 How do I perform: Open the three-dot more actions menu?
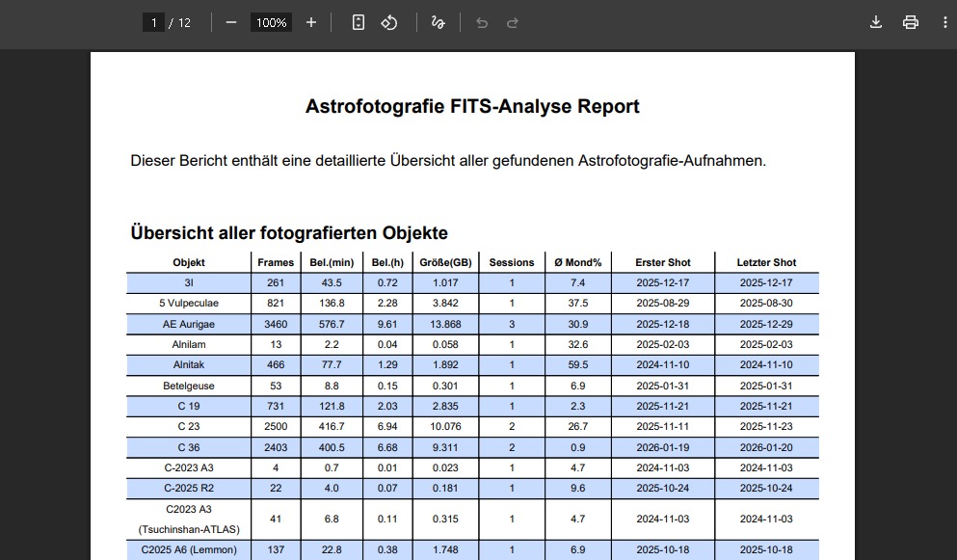[x=944, y=22]
